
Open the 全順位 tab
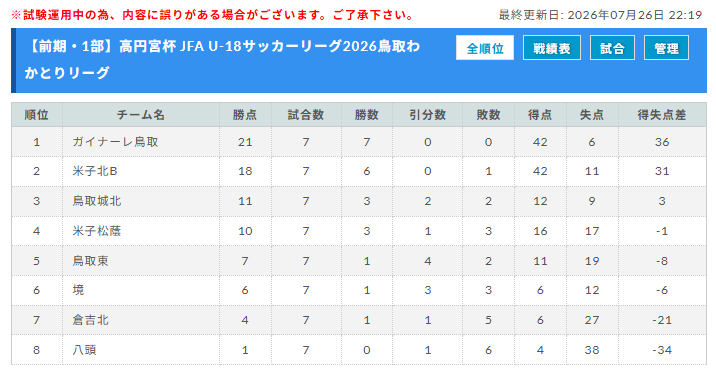tap(484, 48)
